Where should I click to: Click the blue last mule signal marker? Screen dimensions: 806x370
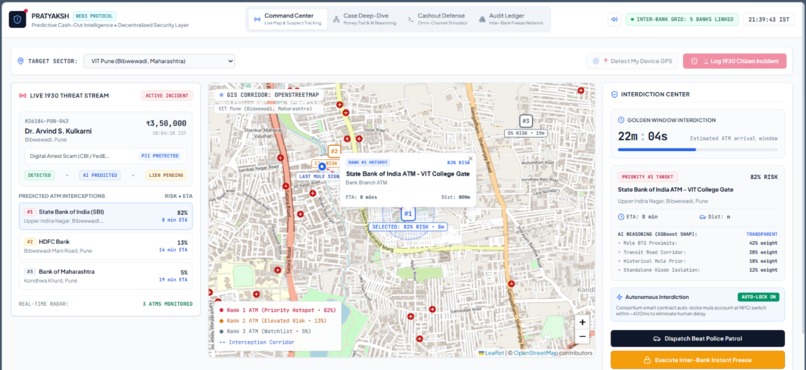pos(322,166)
